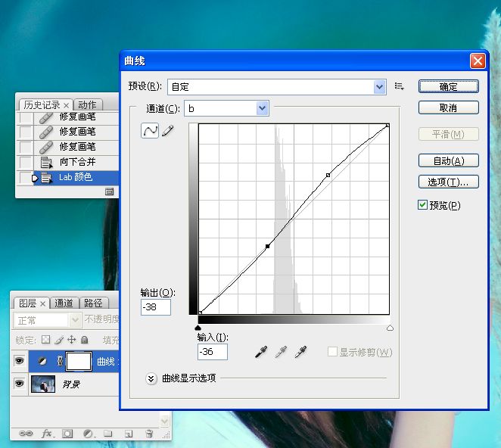Click the delete layer trash icon
The height and width of the screenshot is (448, 501).
coord(149,434)
